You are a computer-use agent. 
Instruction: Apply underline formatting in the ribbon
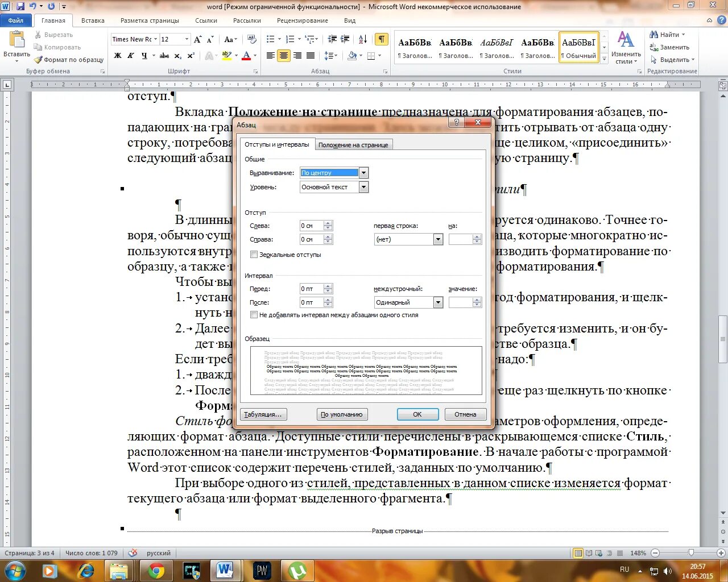pyautogui.click(x=144, y=56)
